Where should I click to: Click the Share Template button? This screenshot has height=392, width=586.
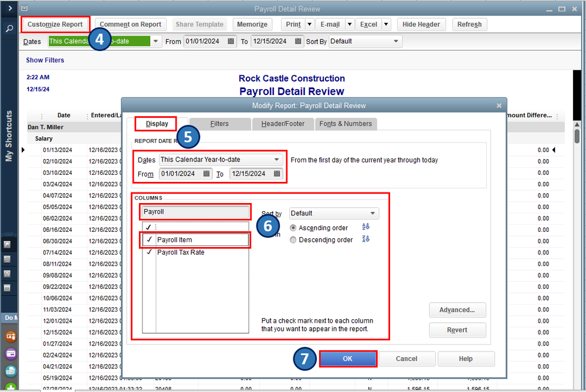click(x=199, y=24)
